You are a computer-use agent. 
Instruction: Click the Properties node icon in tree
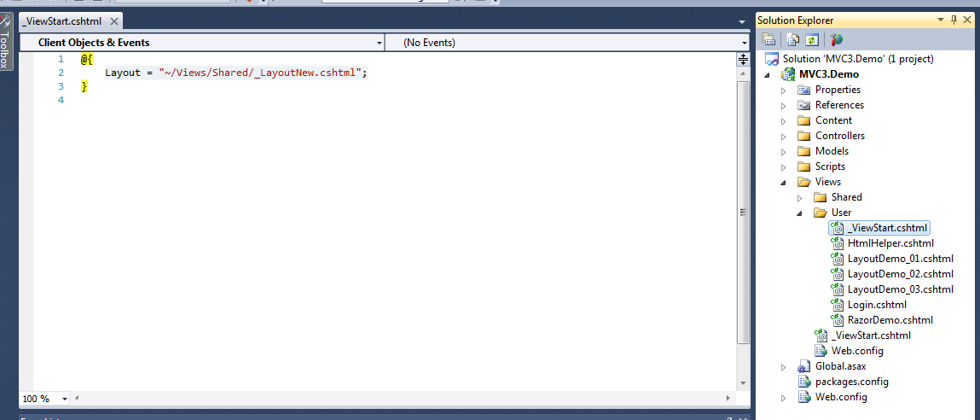[803, 90]
